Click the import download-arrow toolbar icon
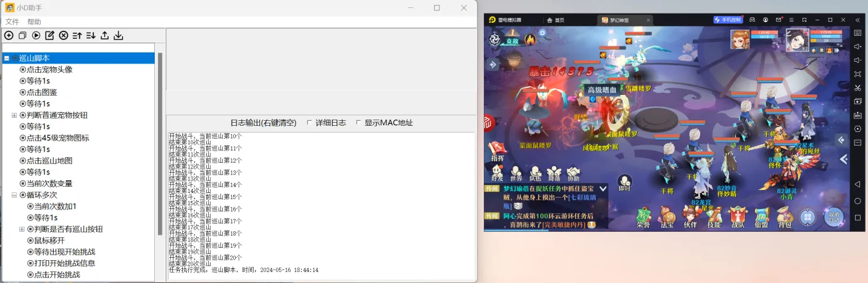868x283 pixels. pos(119,36)
